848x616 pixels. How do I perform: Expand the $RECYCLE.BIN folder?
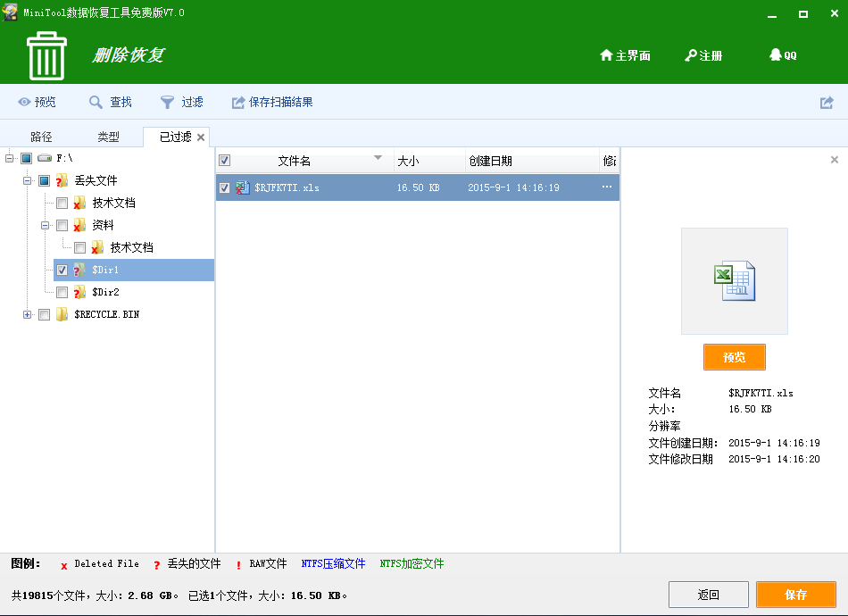pyautogui.click(x=27, y=314)
